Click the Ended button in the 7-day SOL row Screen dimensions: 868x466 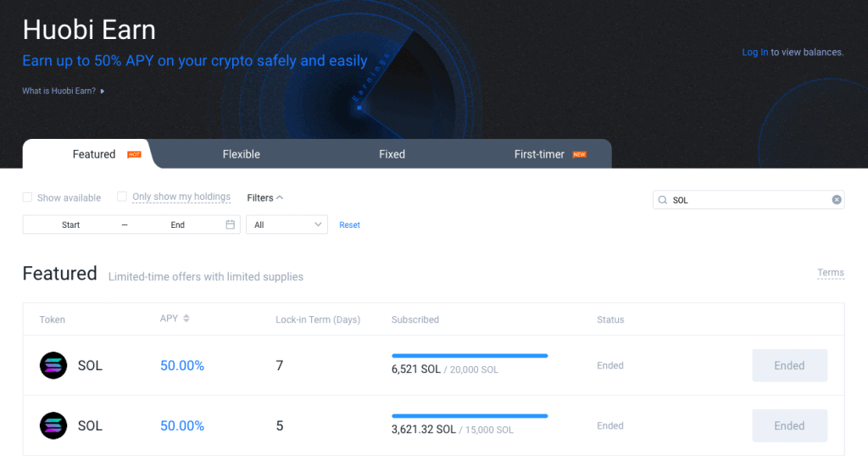pyautogui.click(x=789, y=365)
